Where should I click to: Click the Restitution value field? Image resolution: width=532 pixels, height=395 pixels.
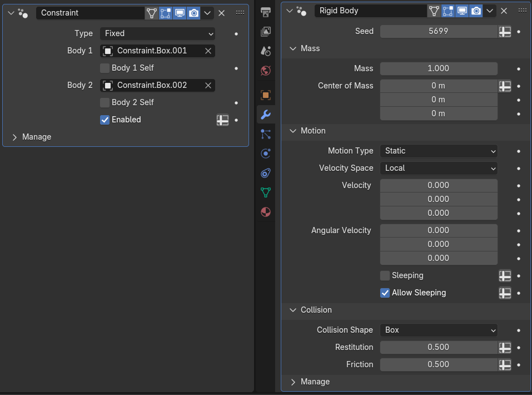pyautogui.click(x=439, y=348)
